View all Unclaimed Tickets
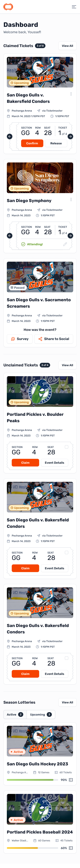This screenshot has height=868, width=80. 67,365
